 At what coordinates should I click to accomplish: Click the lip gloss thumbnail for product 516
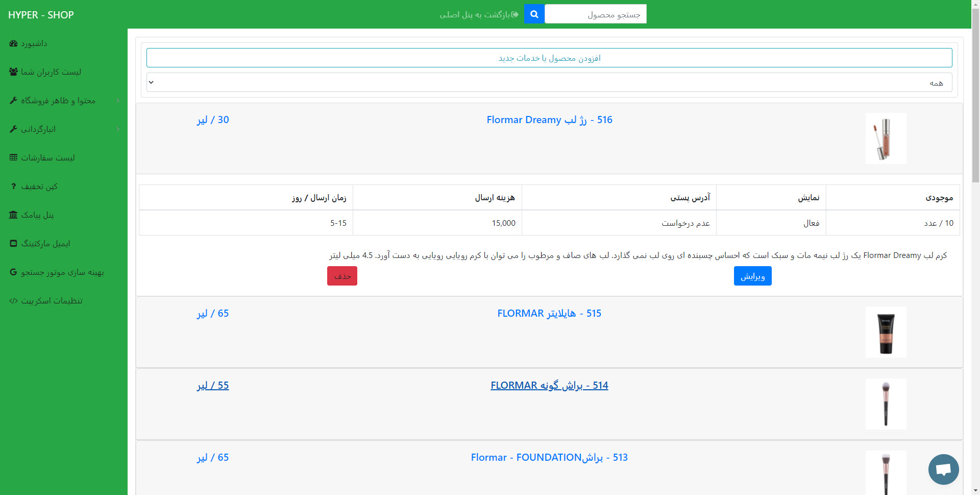click(886, 138)
